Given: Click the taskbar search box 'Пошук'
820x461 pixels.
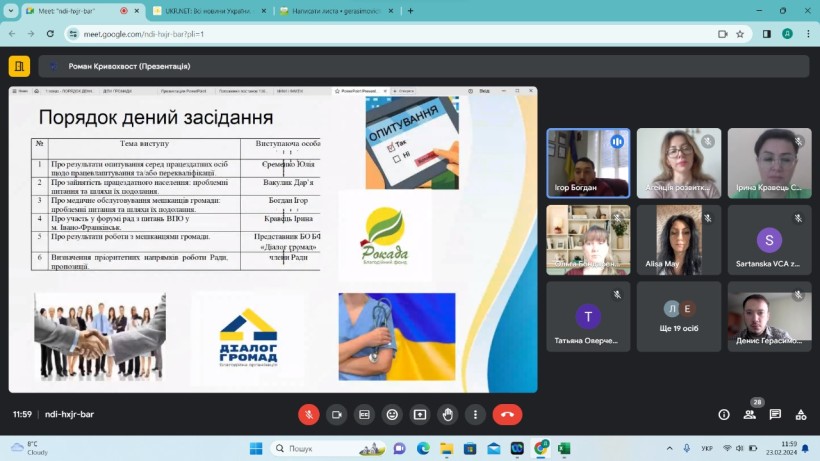Looking at the screenshot, I should [x=328, y=448].
